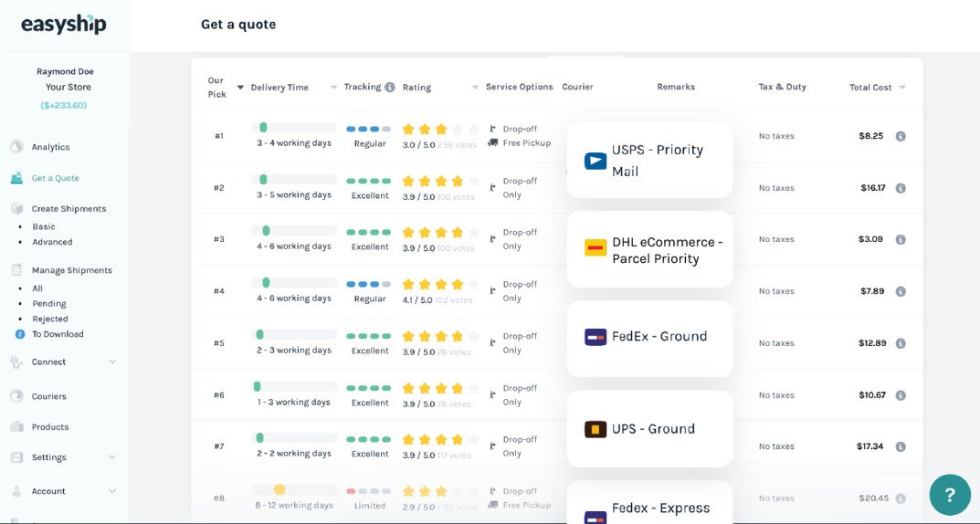The image size is (980, 524).
Task: Select the Couriers icon in sidebar
Action: point(16,396)
